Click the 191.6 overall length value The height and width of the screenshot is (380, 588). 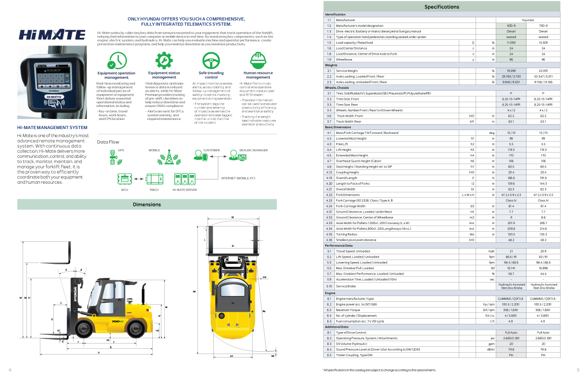pyautogui.click(x=543, y=178)
